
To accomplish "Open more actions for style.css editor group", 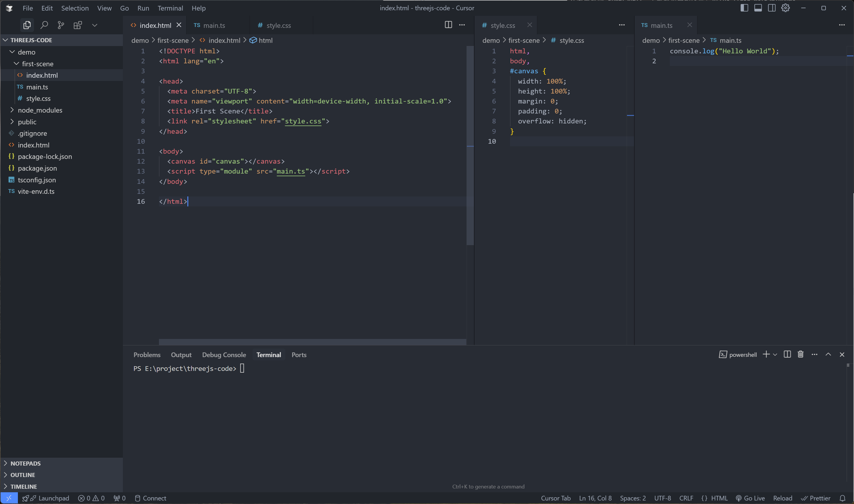I will [x=621, y=25].
